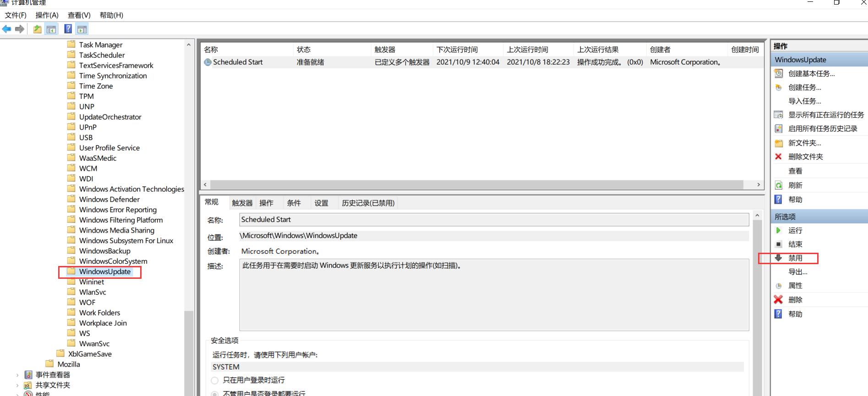This screenshot has height=396, width=868.
Task: Open the WaaSMedic folder
Action: point(98,158)
